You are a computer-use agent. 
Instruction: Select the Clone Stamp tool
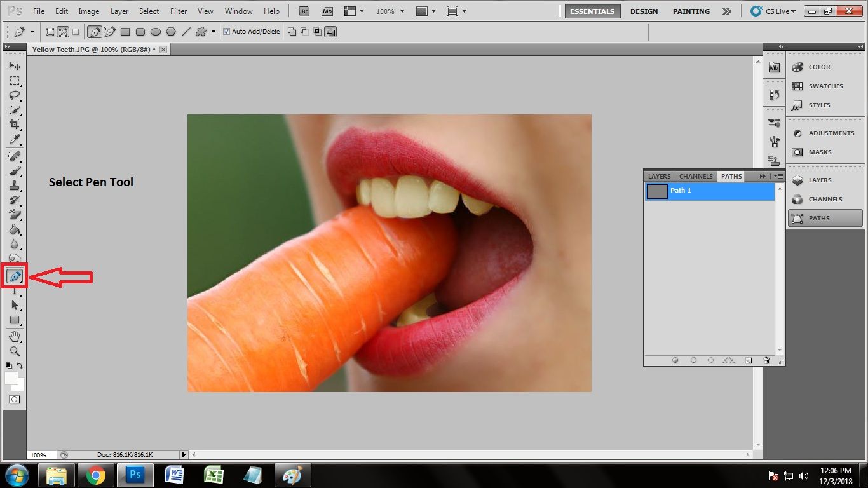click(x=15, y=186)
